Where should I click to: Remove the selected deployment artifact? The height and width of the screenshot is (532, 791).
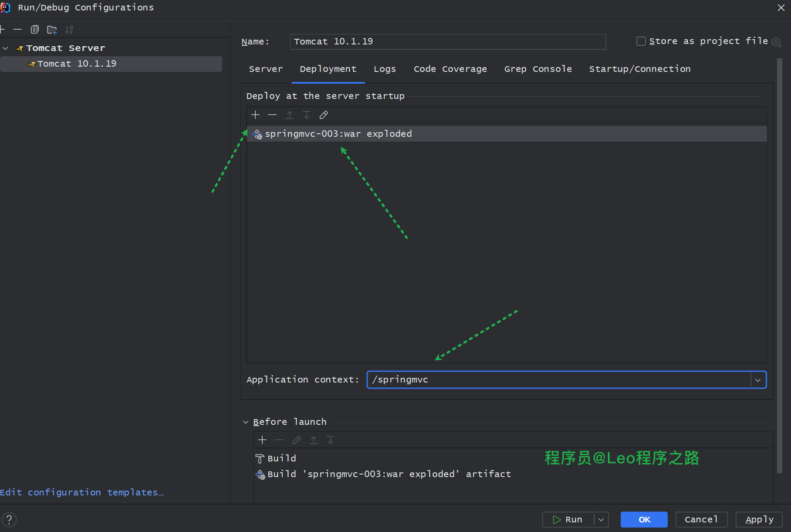272,115
